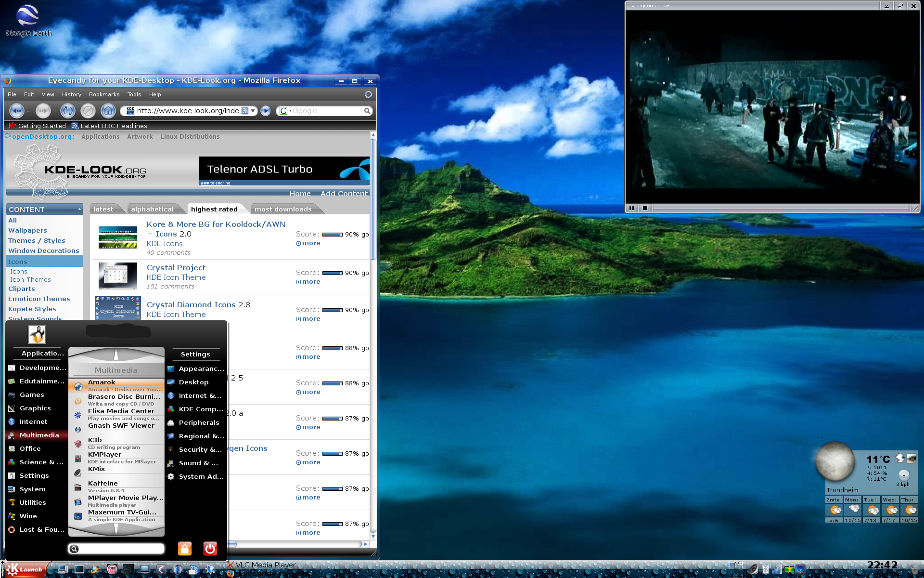Viewport: 924px width, 578px height.
Task: Click the VLC seek slider bar
Action: (781, 208)
